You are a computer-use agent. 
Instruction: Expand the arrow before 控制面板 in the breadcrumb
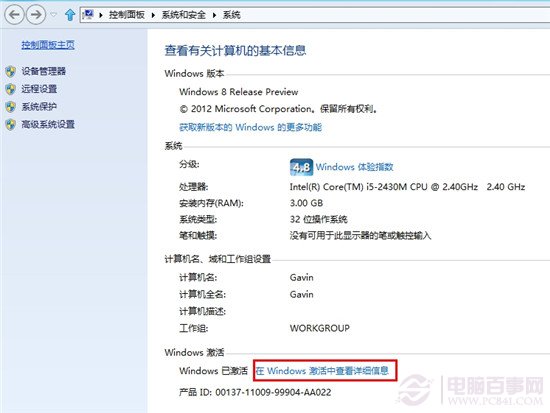point(101,15)
